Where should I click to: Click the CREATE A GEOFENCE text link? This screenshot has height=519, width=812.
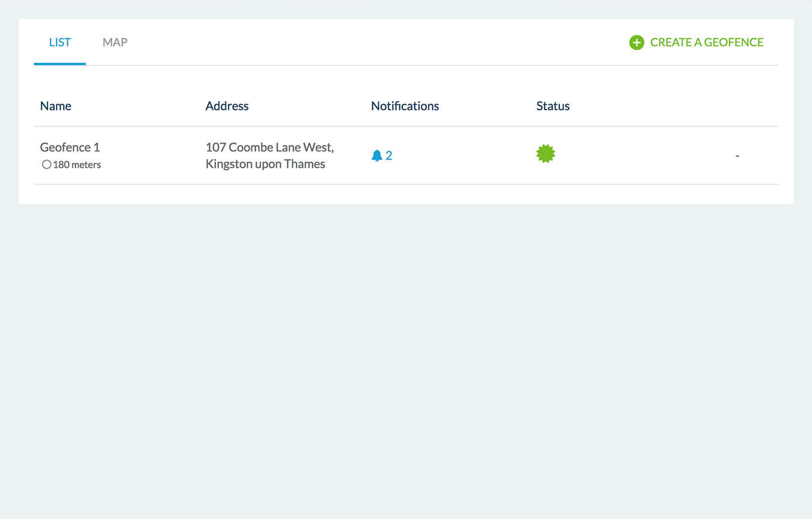(707, 43)
